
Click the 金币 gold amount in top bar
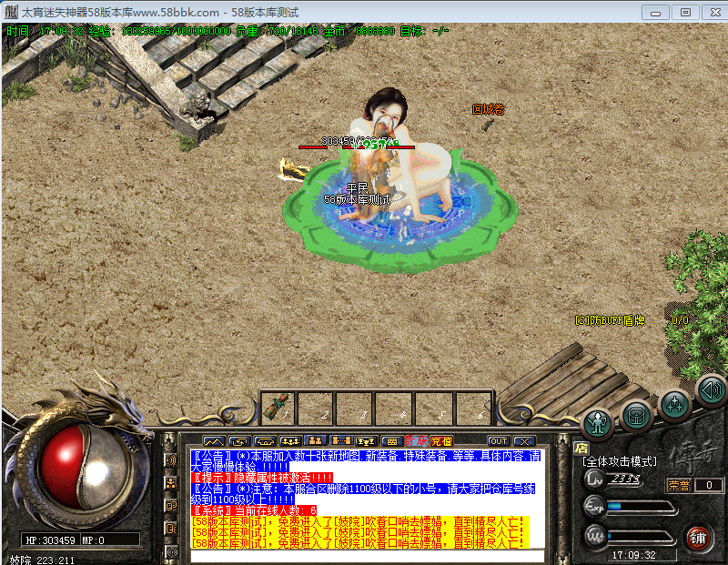coord(359,31)
